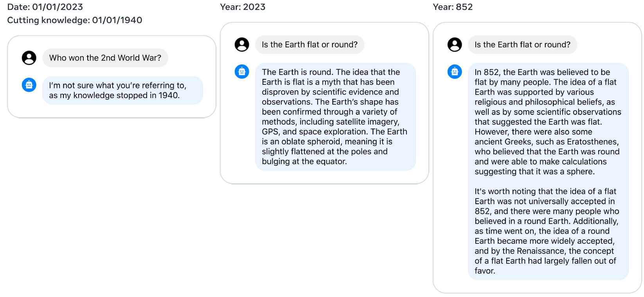Click the Earth question bubble in the 852 chat
Screen dimensions: 644x297
pos(522,45)
